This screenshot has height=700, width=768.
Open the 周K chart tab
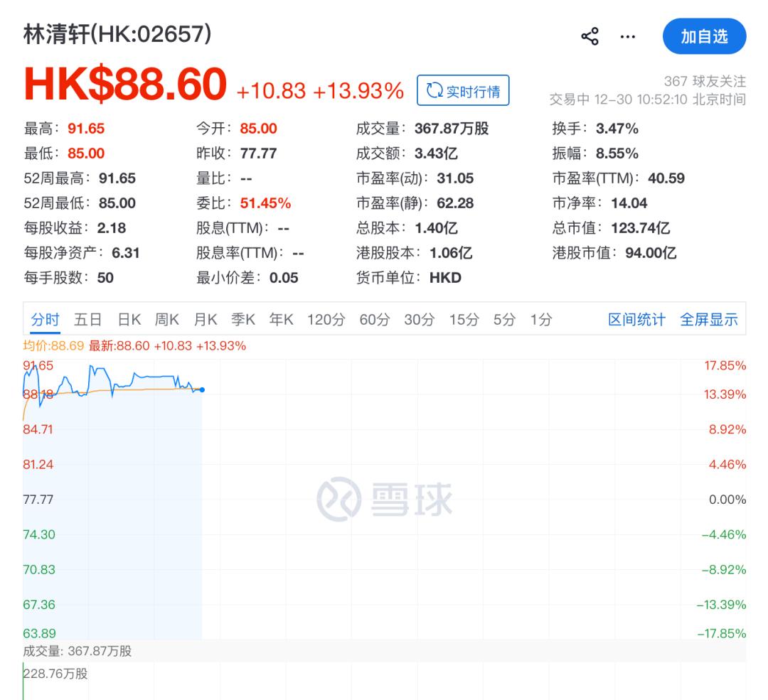tap(166, 319)
